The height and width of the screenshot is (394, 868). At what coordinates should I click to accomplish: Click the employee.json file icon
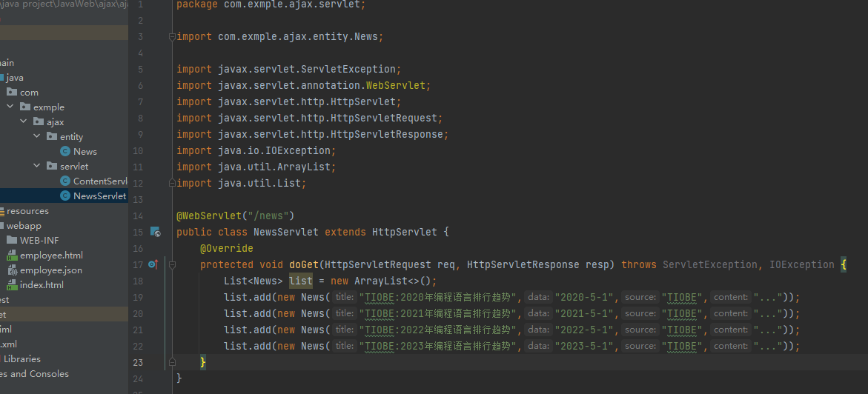[12, 270]
